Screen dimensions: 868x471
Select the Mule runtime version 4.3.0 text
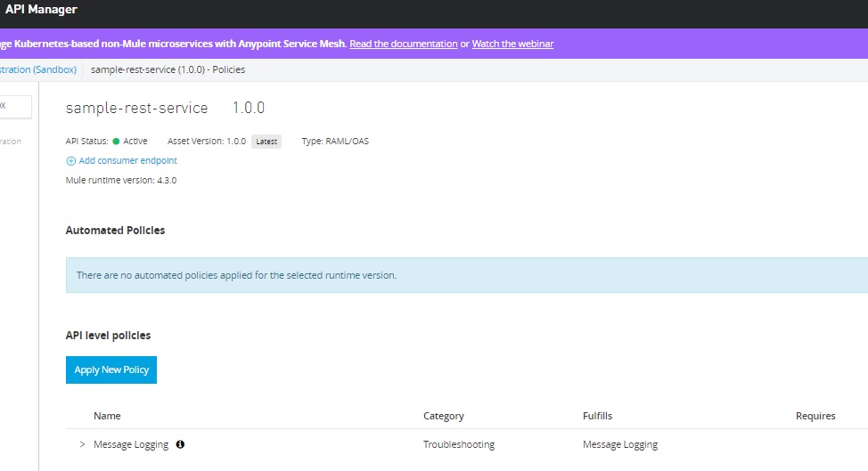coord(121,180)
